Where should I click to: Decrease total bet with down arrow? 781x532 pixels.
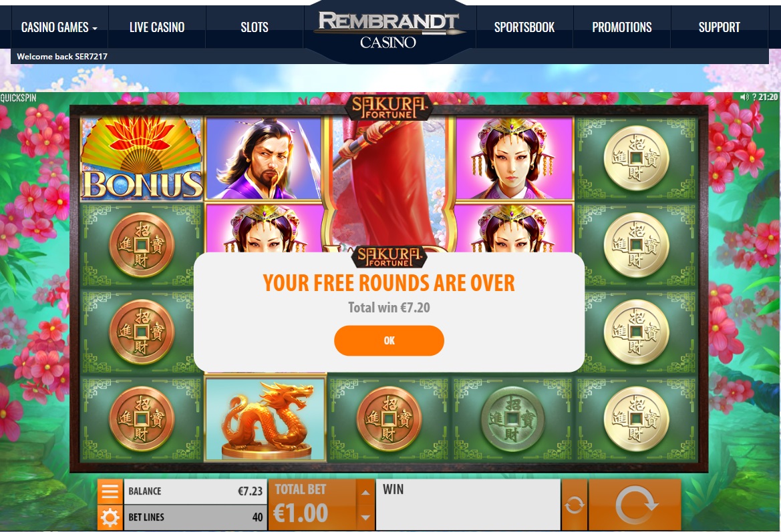pyautogui.click(x=365, y=517)
